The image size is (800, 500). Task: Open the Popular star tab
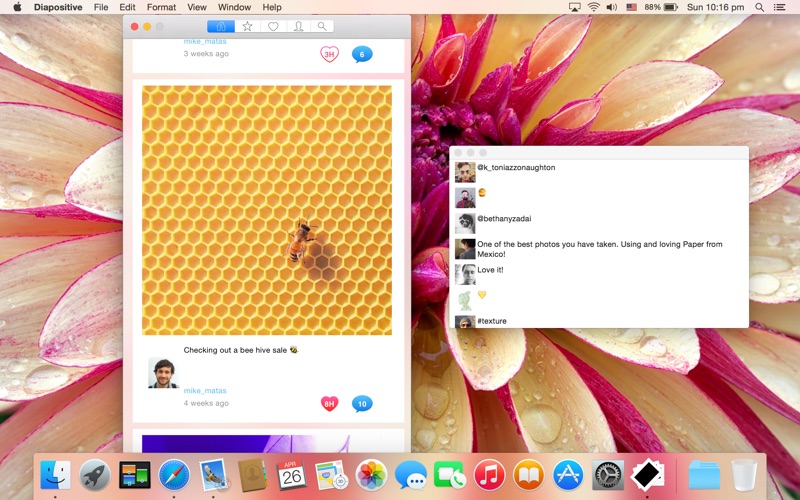tap(247, 26)
